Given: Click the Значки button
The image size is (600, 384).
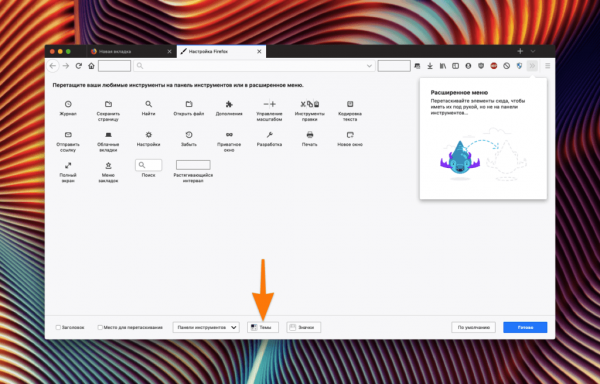Looking at the screenshot, I should (x=303, y=327).
